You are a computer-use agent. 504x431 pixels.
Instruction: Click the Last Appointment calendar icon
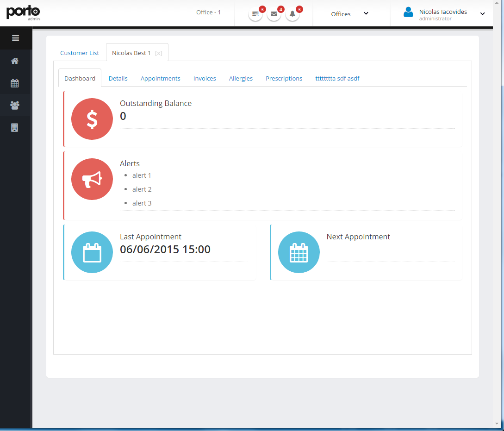pyautogui.click(x=92, y=252)
